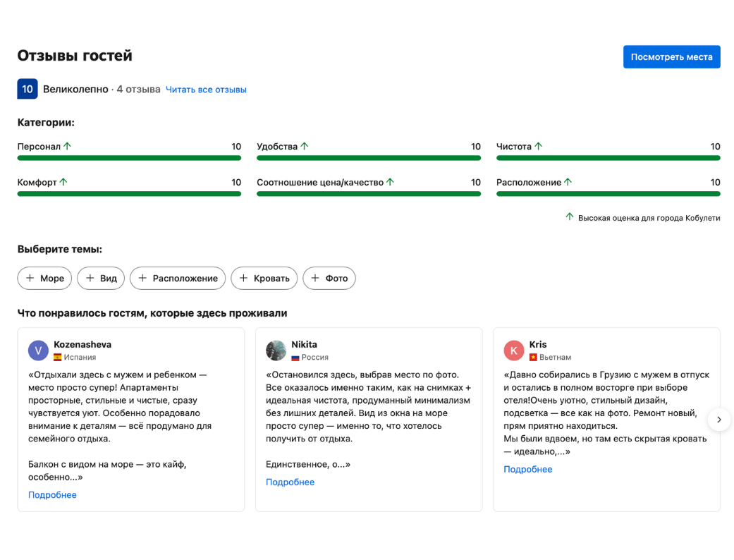Click Kris's red K avatar
The height and width of the screenshot is (560, 734).
pos(513,351)
